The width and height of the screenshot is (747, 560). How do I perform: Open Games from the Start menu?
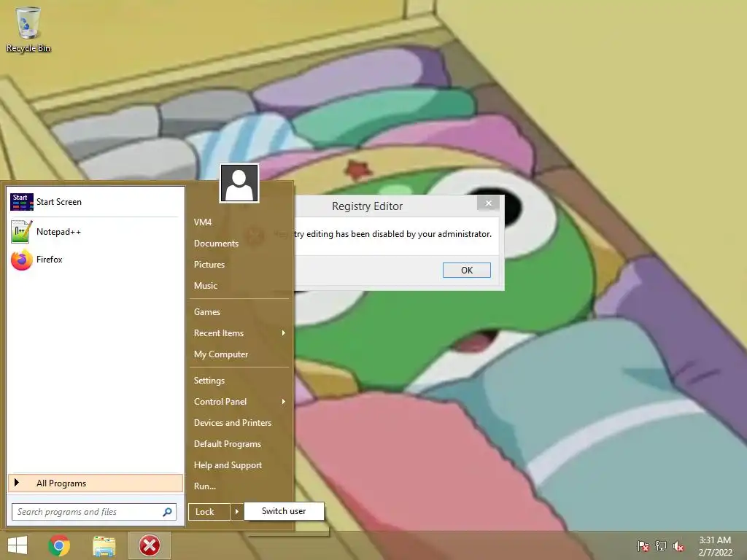pos(206,312)
